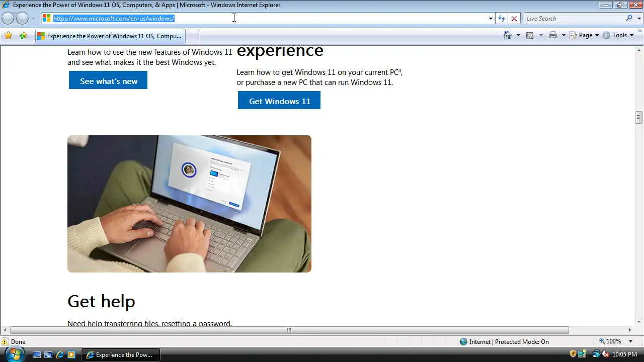Image resolution: width=644 pixels, height=362 pixels.
Task: Click the Internet Explorer title bar logo
Action: click(x=6, y=5)
